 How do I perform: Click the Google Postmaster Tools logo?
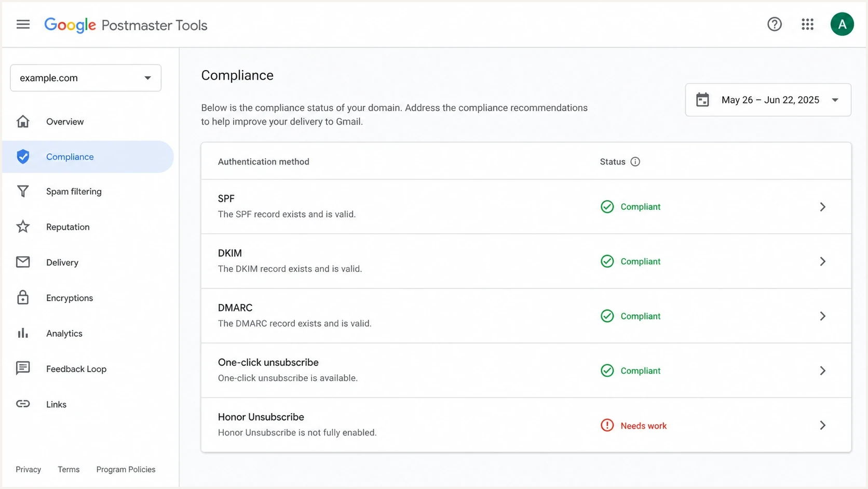coord(126,25)
